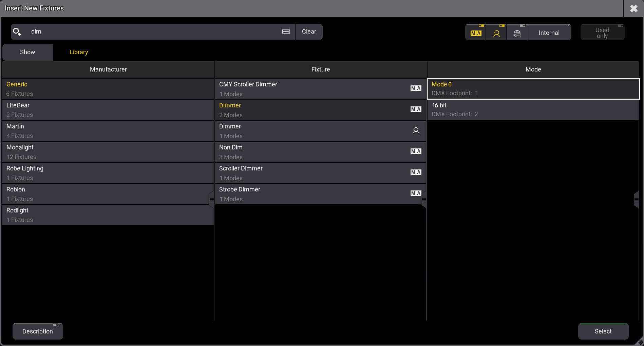
Task: Select the Robe Lighting manufacturer
Action: click(x=108, y=173)
